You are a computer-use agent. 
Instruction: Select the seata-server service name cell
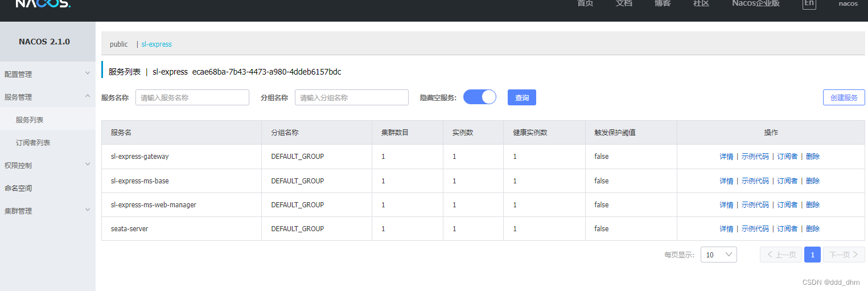(x=182, y=229)
